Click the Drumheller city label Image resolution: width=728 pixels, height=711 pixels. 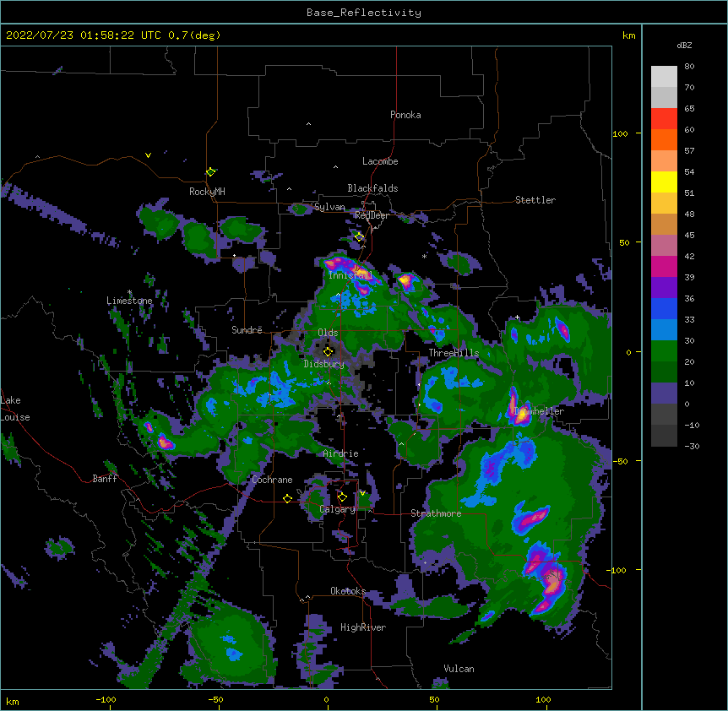tap(539, 410)
